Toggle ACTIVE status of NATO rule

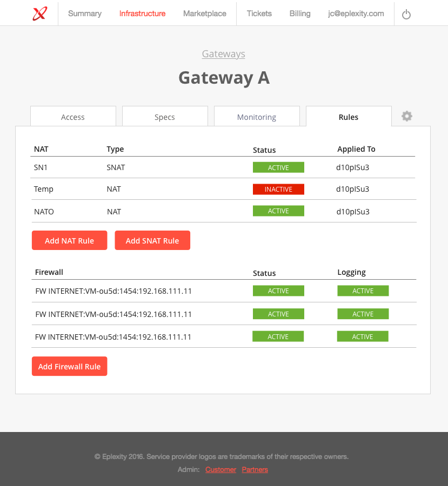pos(278,211)
